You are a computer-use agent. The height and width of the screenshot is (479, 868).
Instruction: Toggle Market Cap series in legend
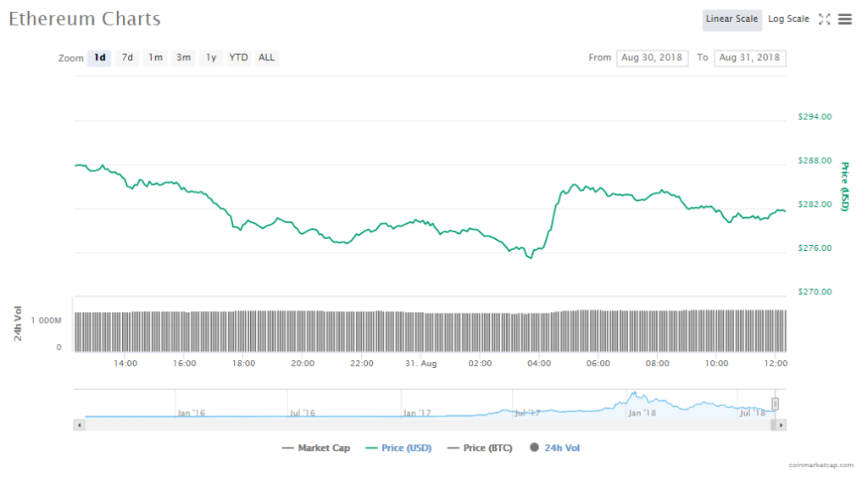(x=318, y=448)
